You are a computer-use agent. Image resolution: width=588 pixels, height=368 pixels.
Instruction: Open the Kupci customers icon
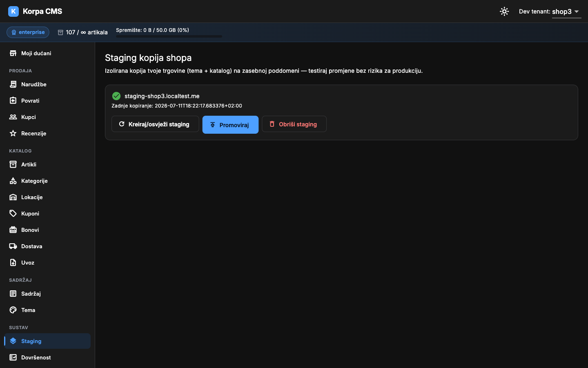(x=13, y=117)
